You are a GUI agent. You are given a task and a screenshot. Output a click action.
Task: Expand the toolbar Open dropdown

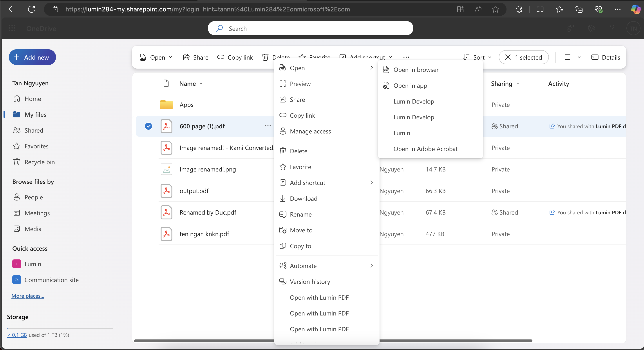point(170,57)
